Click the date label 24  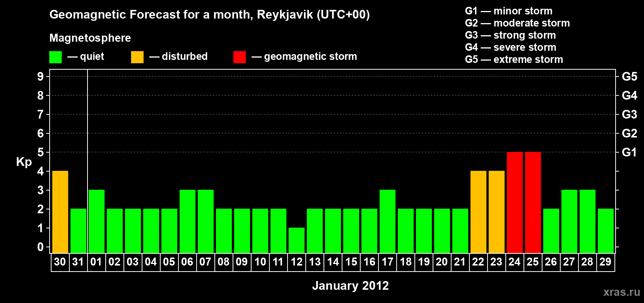point(514,262)
